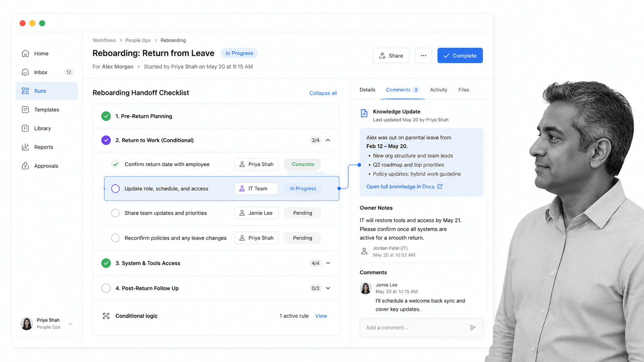Image resolution: width=644 pixels, height=362 pixels.
Task: Open the Inbox icon in sidebar
Action: click(x=25, y=72)
